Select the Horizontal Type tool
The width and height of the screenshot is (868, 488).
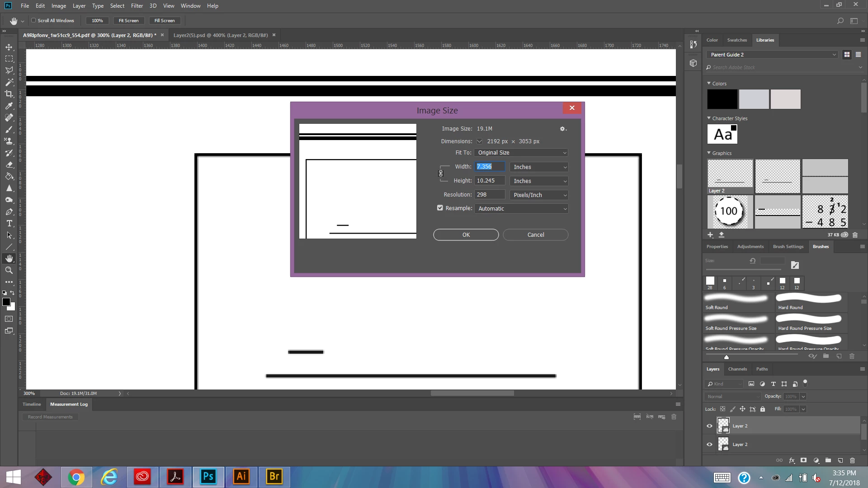click(9, 223)
